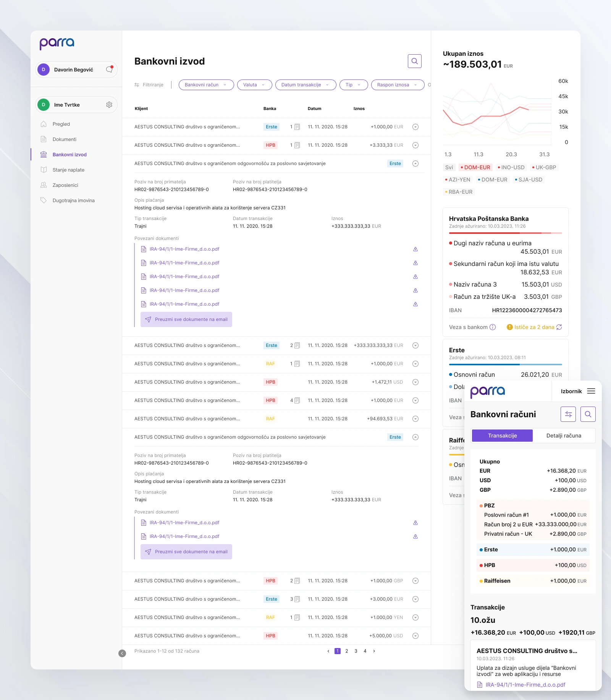Viewport: 611px width, 700px height.
Task: Switch to the Detalji računa tab
Action: coord(564,436)
